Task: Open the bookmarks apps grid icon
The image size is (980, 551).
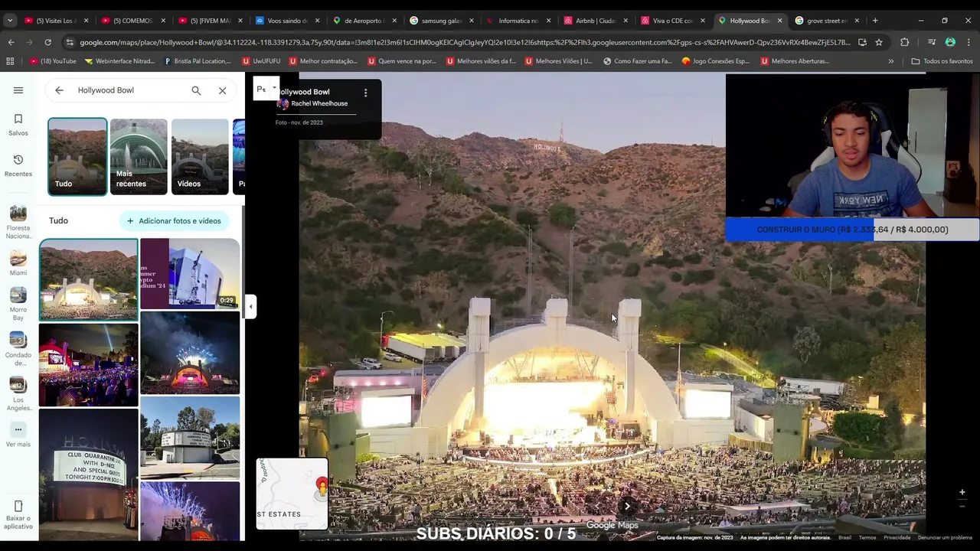Action: coord(10,61)
